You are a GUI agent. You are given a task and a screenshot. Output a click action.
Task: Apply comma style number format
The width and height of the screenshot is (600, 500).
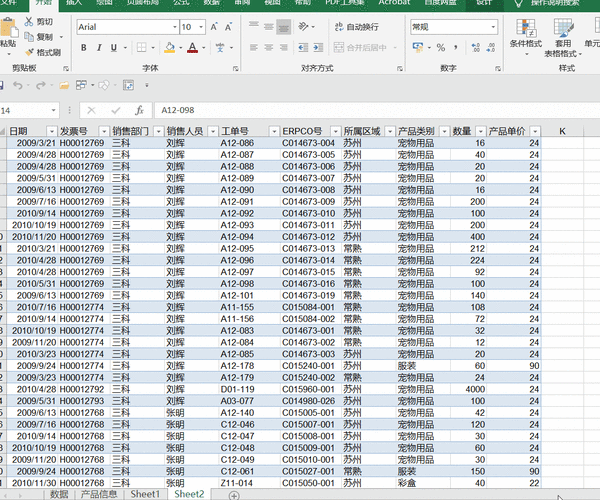click(456, 47)
